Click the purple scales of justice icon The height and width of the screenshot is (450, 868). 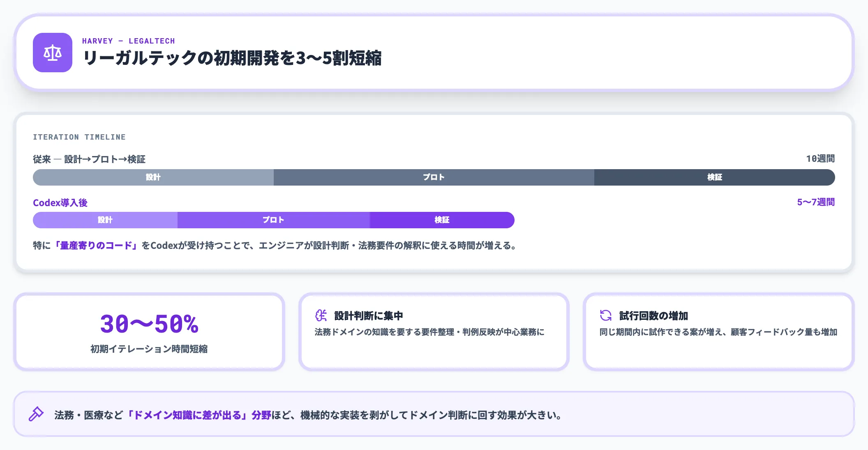coord(53,53)
